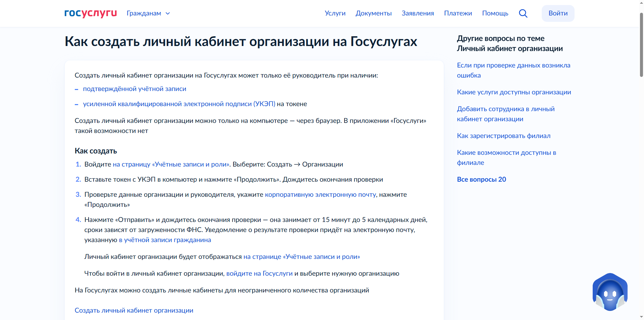Viewport: 644px width, 320px height.
Task: Click the Другие вопросы по теме heading
Action: coord(510,43)
